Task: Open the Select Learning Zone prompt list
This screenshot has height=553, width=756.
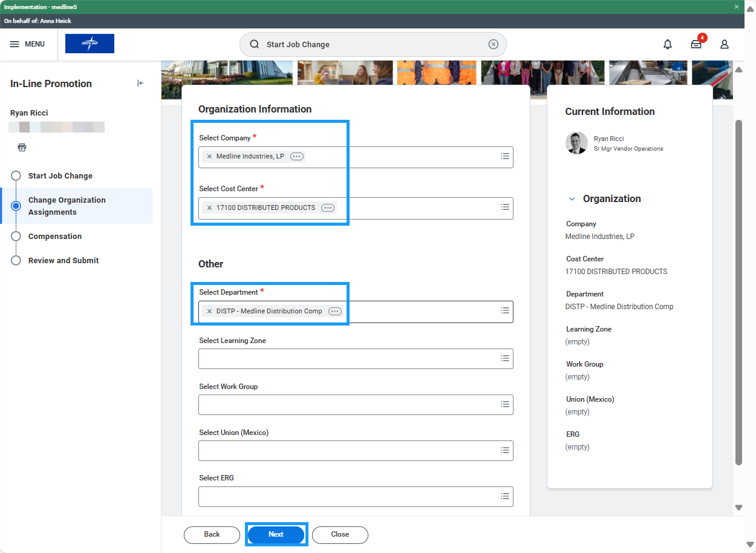Action: click(504, 358)
